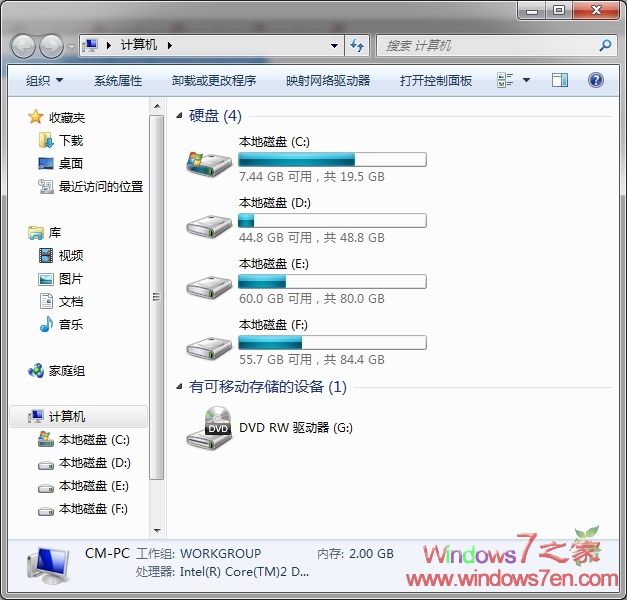
Task: Expand the arrow after 计算机 in address bar
Action: pyautogui.click(x=170, y=45)
